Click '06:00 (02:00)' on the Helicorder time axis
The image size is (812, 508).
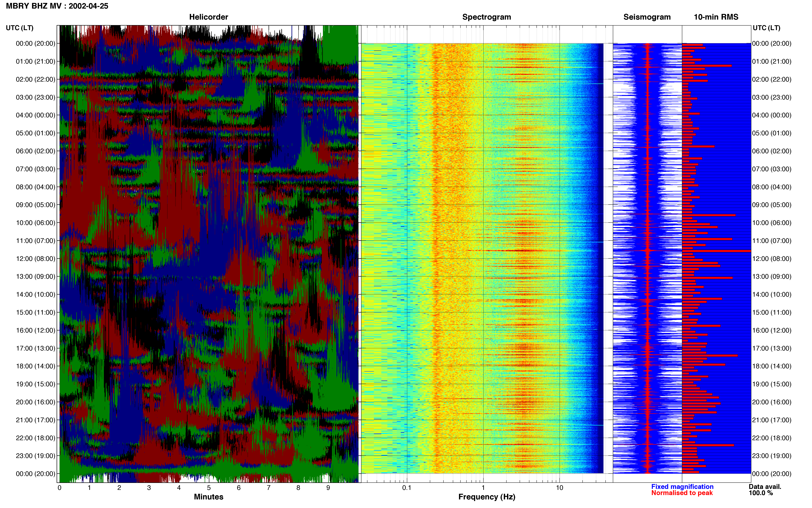click(36, 151)
